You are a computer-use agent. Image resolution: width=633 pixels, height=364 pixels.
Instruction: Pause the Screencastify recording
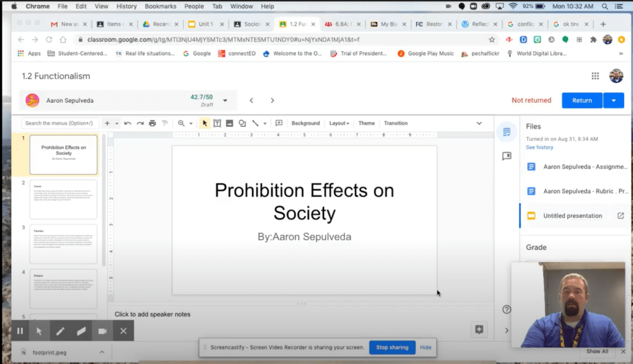coord(20,331)
